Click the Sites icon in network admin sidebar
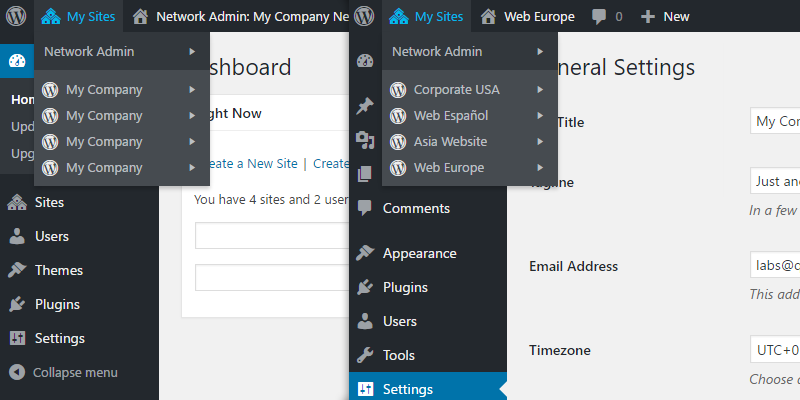 click(x=17, y=203)
